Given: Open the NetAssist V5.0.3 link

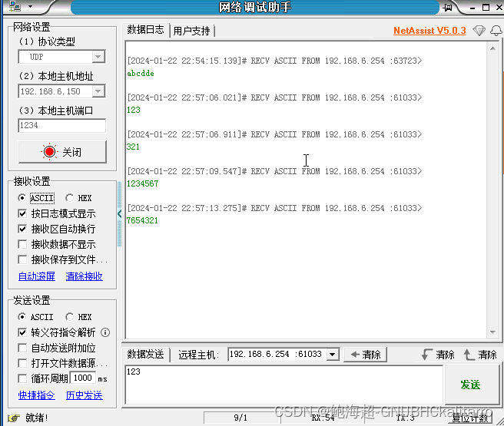Looking at the screenshot, I should tap(429, 31).
